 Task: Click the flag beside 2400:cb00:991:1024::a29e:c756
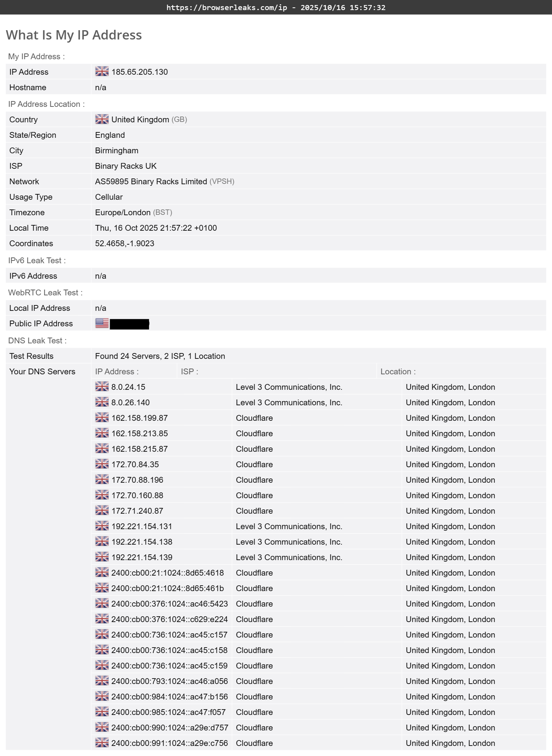pos(102,743)
